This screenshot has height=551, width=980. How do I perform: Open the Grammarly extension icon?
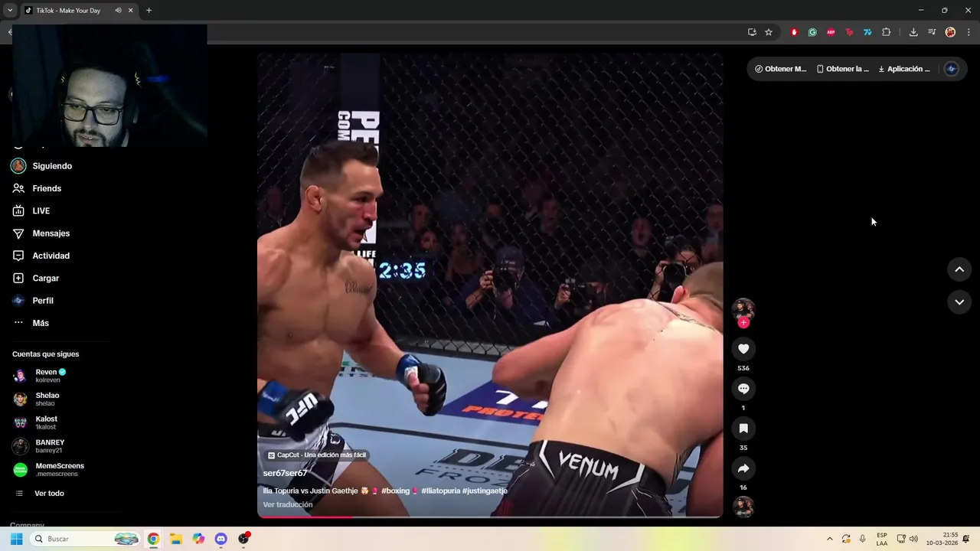(x=812, y=32)
